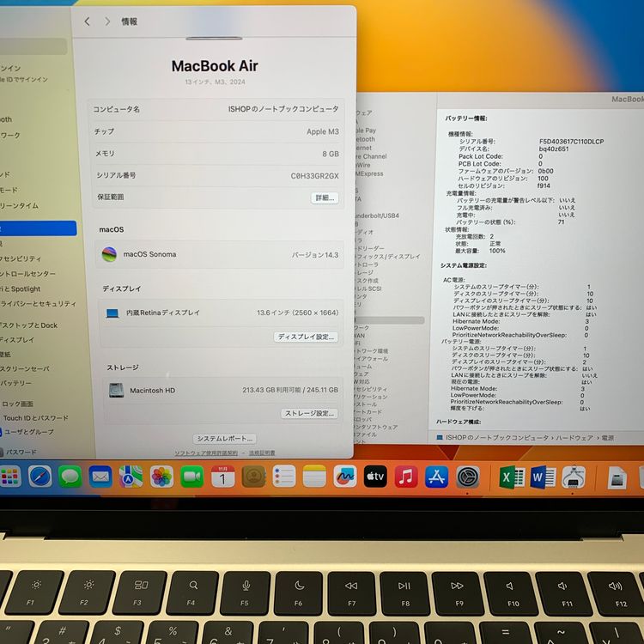Open ディスプレイ設定... button
This screenshot has width=644, height=644.
point(306,337)
